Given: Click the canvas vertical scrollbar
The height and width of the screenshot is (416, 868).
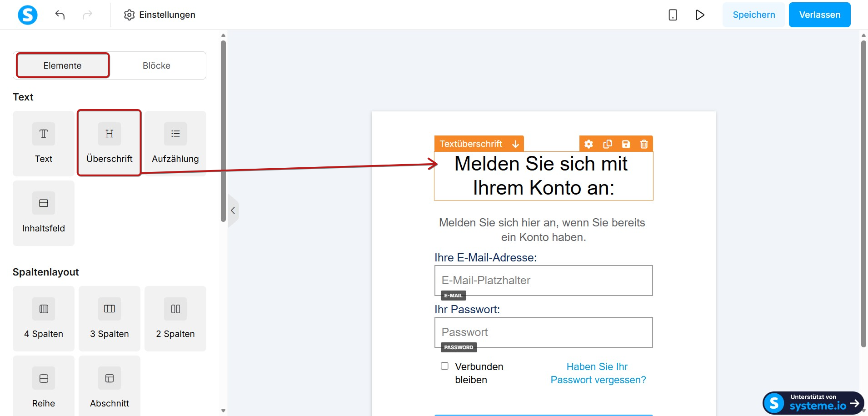Looking at the screenshot, I should pyautogui.click(x=863, y=194).
